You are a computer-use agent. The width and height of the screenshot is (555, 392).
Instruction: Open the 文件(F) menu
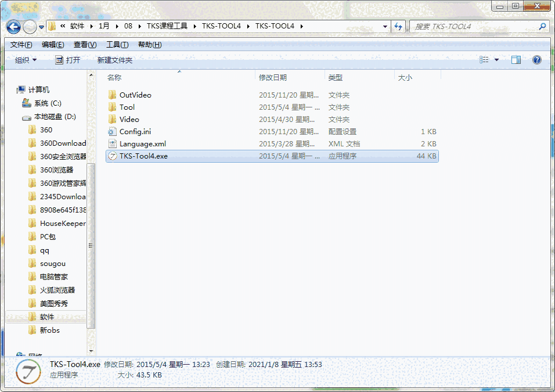pos(21,45)
